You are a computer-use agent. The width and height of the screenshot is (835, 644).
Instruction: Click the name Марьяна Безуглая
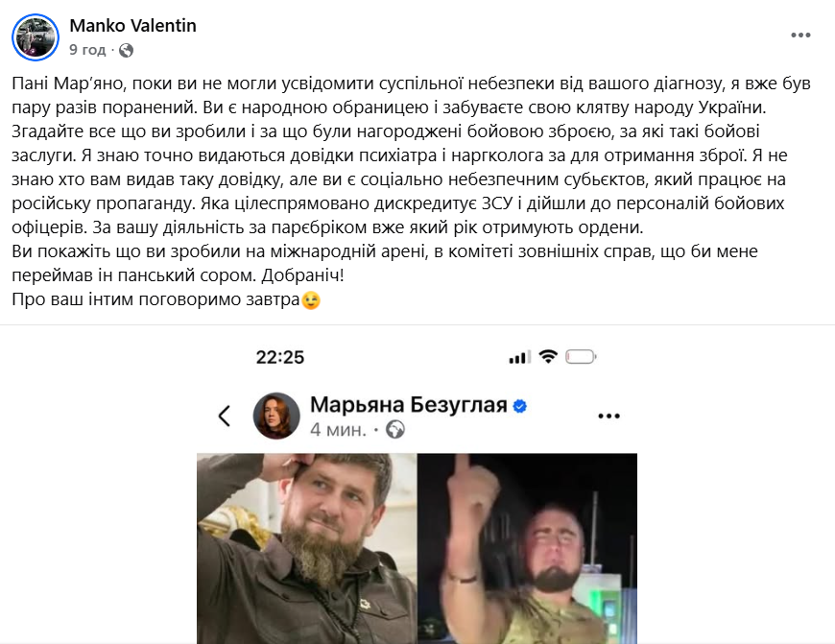coord(409,405)
